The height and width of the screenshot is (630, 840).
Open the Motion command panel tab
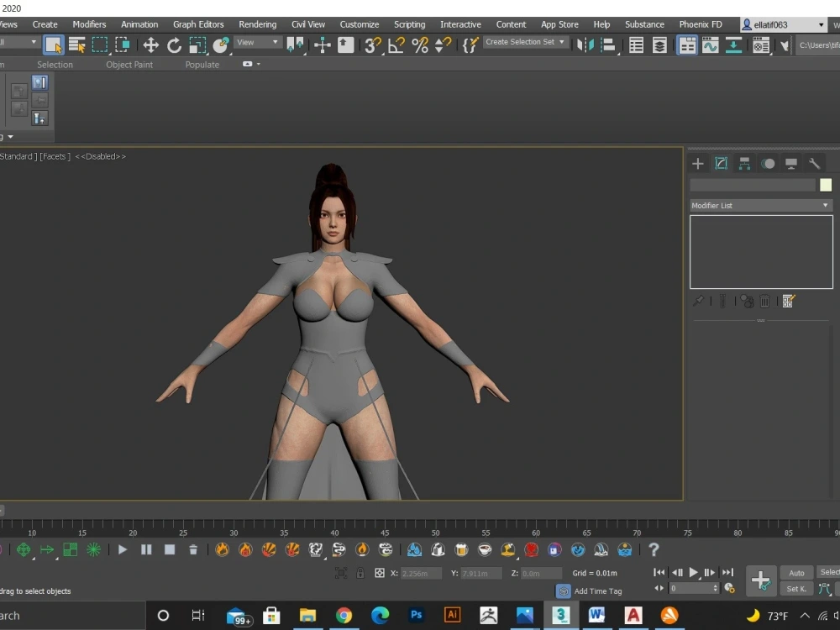768,164
